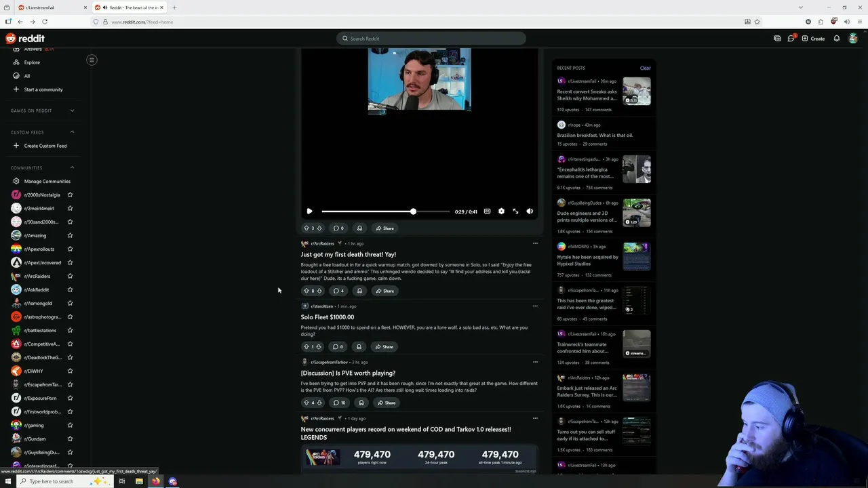Open Windows taskbar search box
This screenshot has height=488, width=868.
point(64,481)
